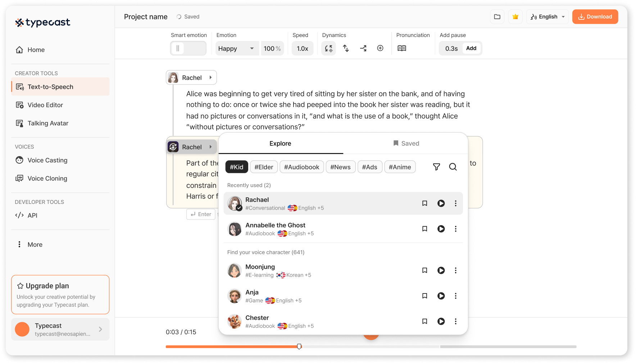Click the folder icon in top bar
636x364 pixels.
pos(497,17)
